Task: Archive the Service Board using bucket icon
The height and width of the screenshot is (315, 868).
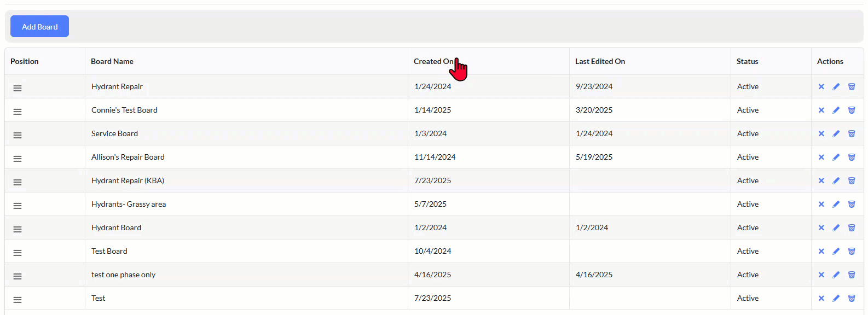Action: (852, 133)
